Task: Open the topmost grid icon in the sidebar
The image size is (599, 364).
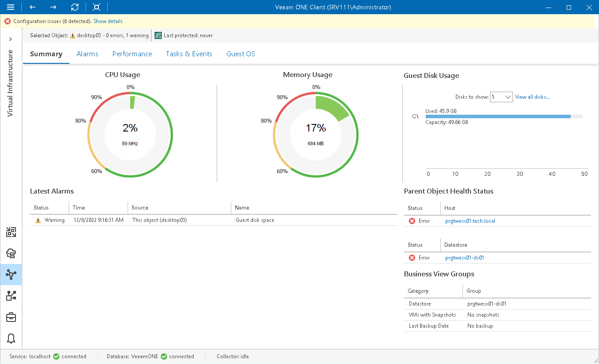Action: click(x=11, y=232)
